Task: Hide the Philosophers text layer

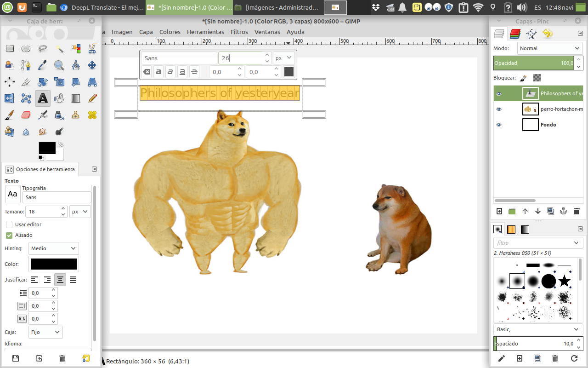Action: (499, 93)
